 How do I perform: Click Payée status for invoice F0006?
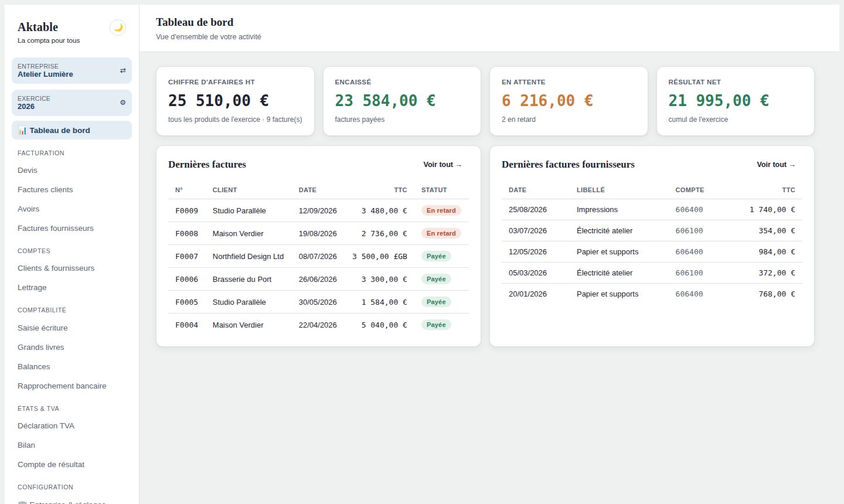(x=436, y=279)
